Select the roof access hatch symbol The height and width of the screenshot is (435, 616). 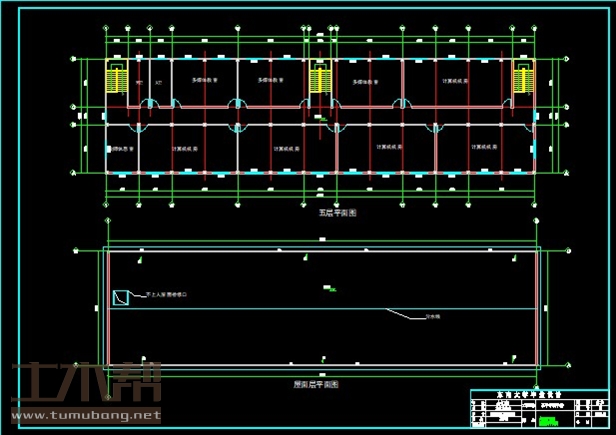(120, 297)
